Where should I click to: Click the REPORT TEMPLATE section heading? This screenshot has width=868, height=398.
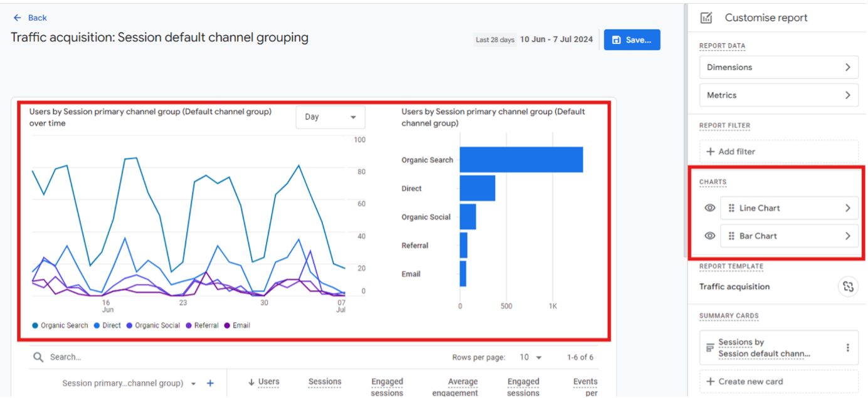(x=731, y=266)
